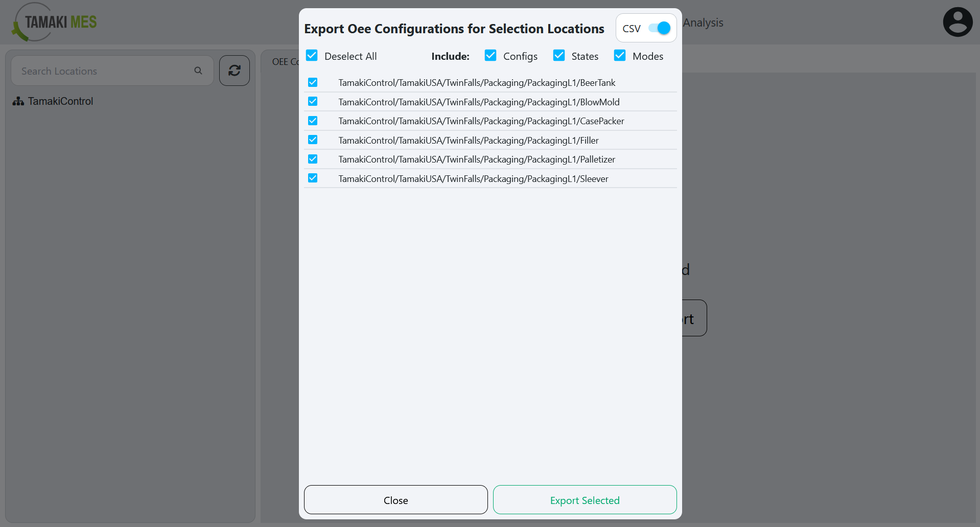Click the refresh locations icon
The width and height of the screenshot is (980, 527).
pos(234,70)
